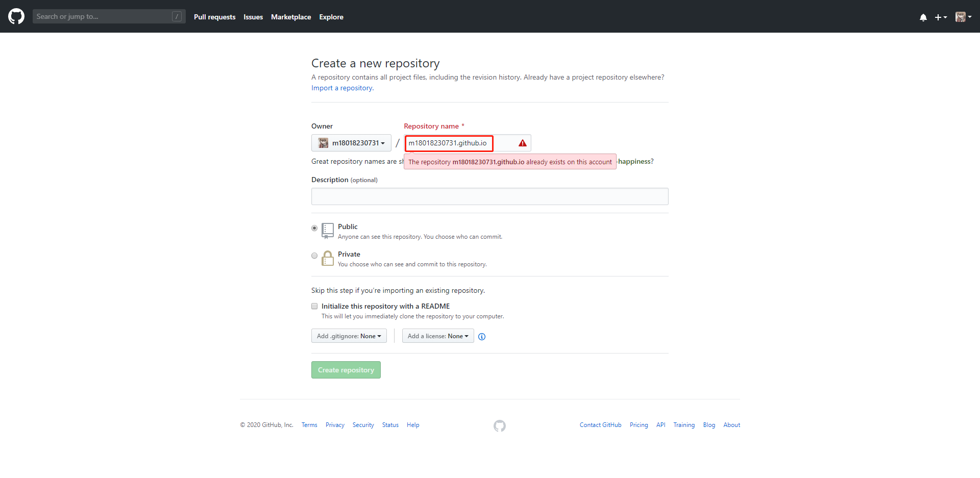Open the About footer link

(x=731, y=425)
